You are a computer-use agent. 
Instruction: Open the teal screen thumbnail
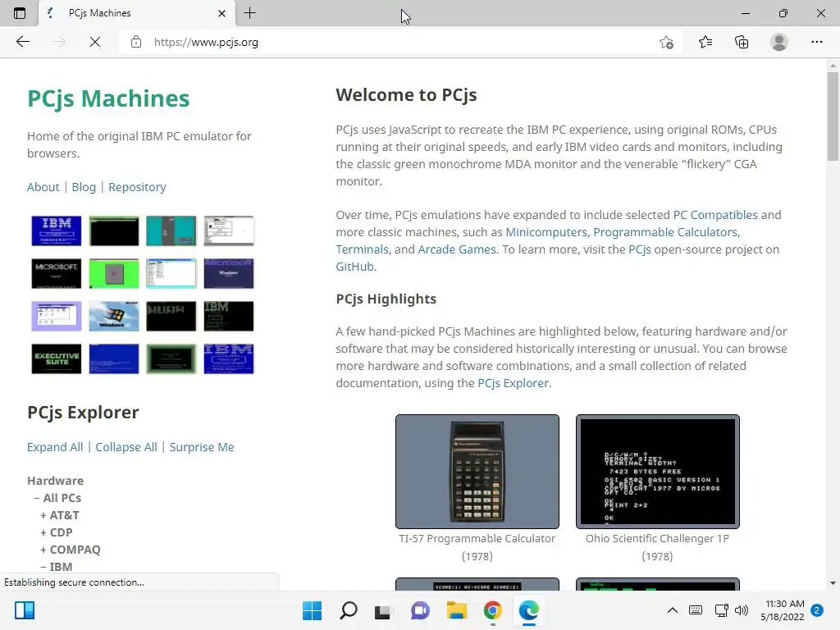[x=171, y=231]
